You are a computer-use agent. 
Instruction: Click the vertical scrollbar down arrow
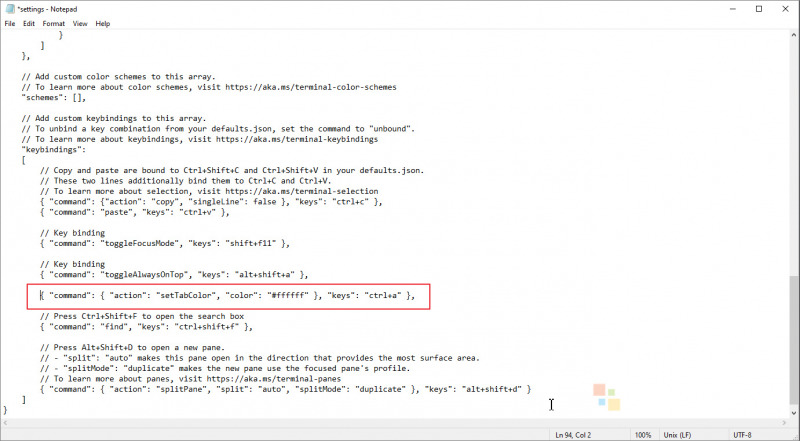coord(794,413)
